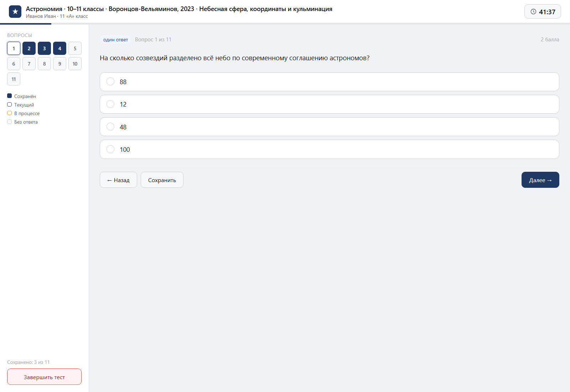Jump to question 9

click(x=59, y=64)
